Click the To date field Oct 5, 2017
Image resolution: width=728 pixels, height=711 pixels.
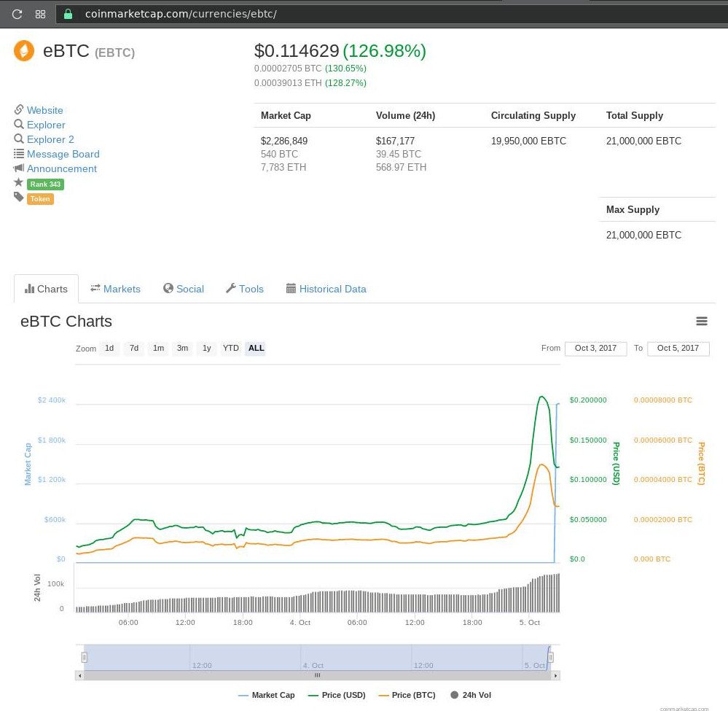tap(678, 348)
